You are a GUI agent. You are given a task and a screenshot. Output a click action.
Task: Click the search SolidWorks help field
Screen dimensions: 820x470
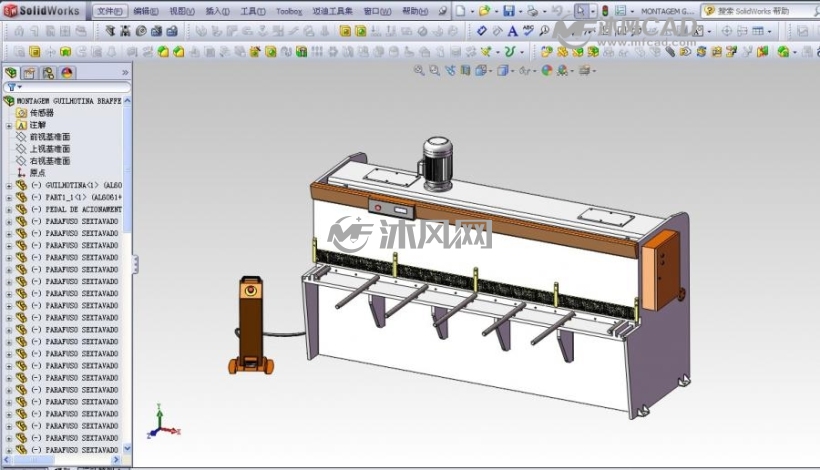coord(759,10)
